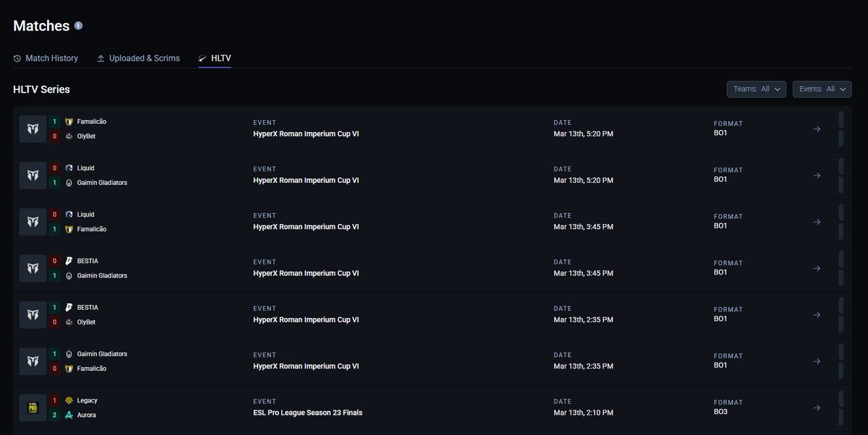Click Aurora's score of 2
Viewport: 868px width, 435px height.
coord(54,415)
